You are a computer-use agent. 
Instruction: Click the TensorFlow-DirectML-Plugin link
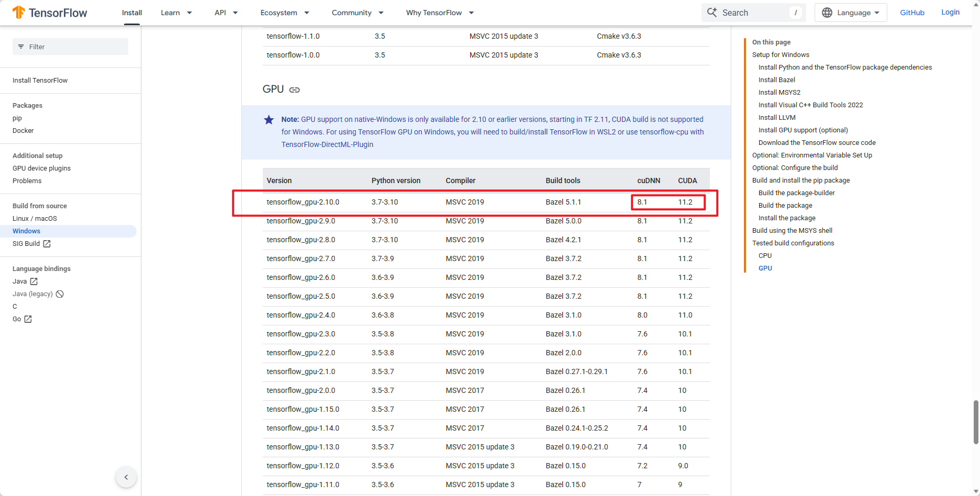(x=327, y=144)
